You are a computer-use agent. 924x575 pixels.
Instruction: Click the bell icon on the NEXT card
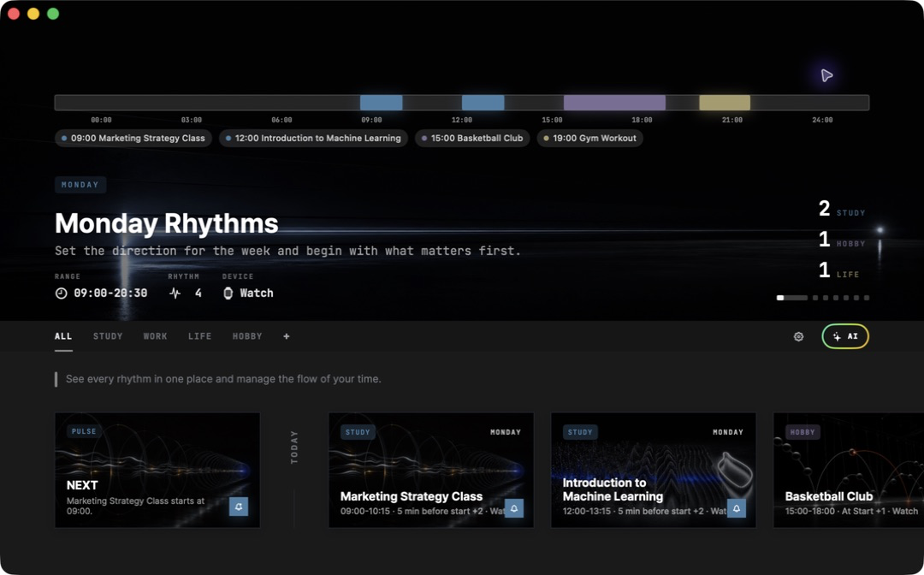point(239,507)
